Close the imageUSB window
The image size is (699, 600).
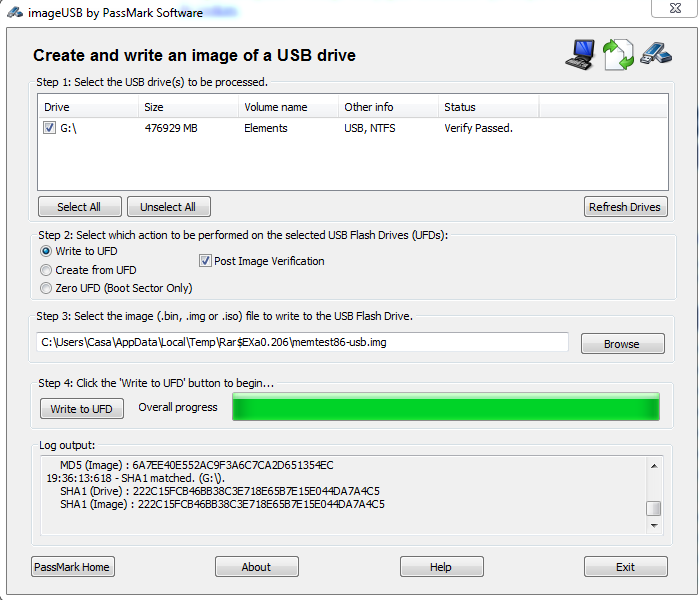click(x=675, y=8)
